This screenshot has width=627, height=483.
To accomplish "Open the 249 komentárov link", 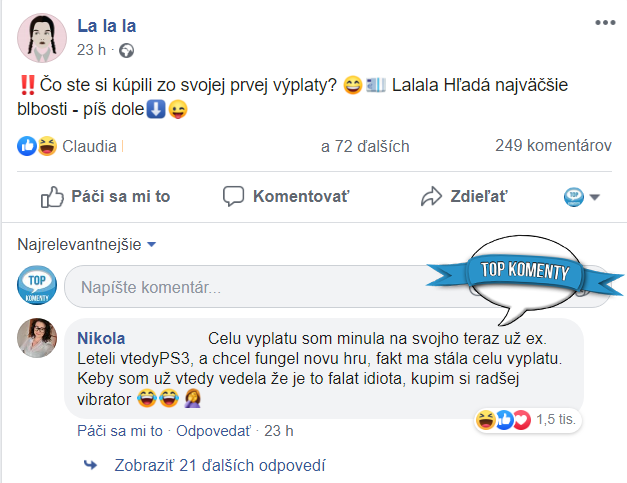I will tap(553, 146).
